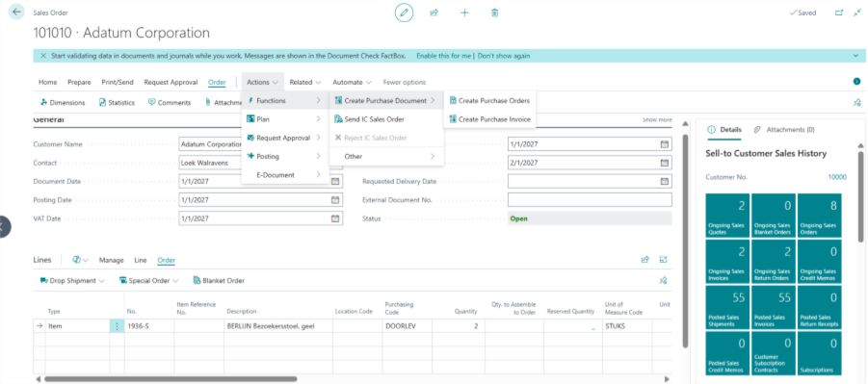The image size is (868, 384).
Task: Select Create Purchase Document entry
Action: click(x=386, y=101)
